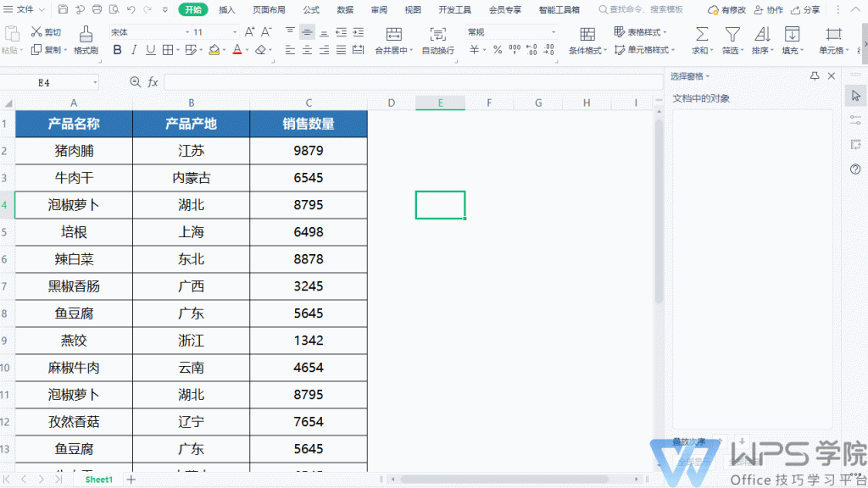
Task: Decrease the indent level
Action: (x=342, y=32)
